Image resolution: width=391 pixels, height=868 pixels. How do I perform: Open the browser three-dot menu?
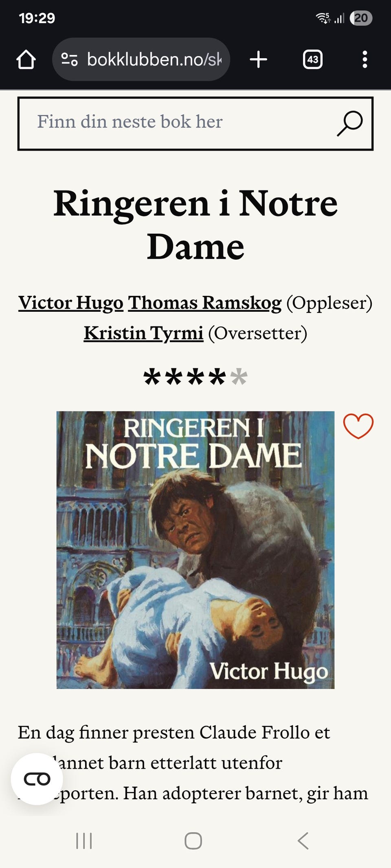coord(365,59)
